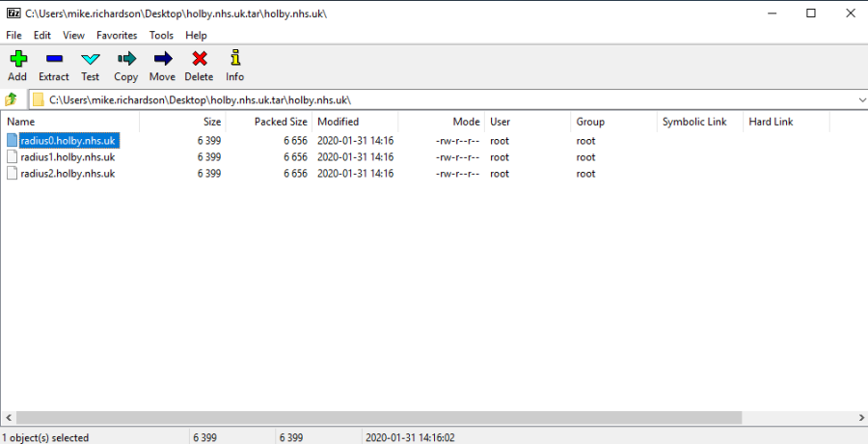Click inside the address path field
868x444 pixels.
click(x=434, y=99)
